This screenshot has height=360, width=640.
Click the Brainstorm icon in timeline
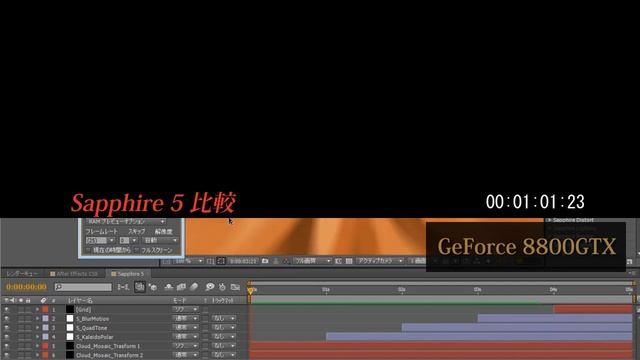[x=210, y=287]
